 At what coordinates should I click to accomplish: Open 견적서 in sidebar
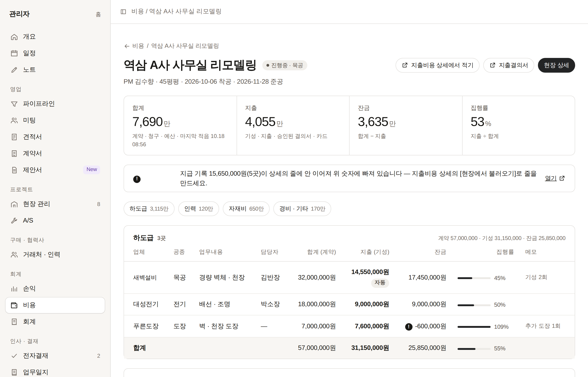55,137
